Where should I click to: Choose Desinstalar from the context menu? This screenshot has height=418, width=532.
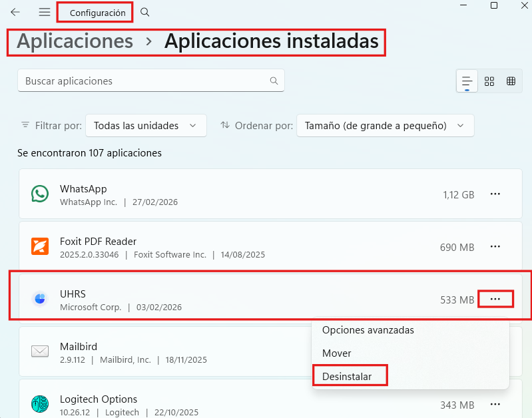[347, 376]
